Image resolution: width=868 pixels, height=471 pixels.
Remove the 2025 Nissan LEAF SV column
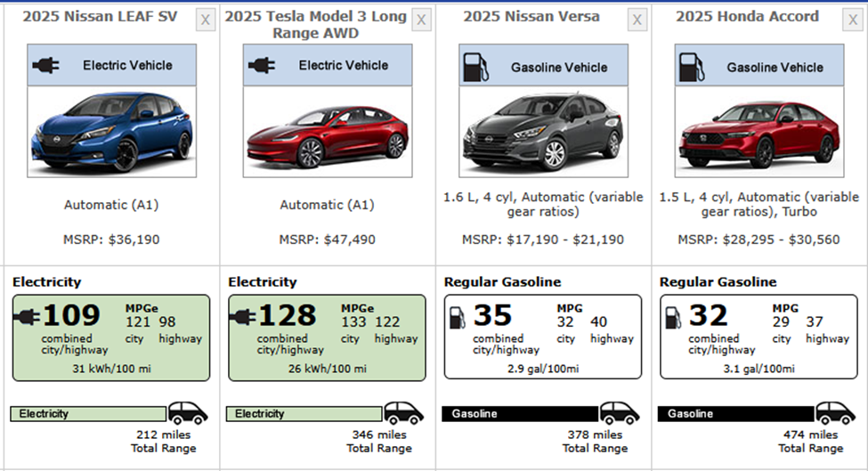click(x=206, y=20)
